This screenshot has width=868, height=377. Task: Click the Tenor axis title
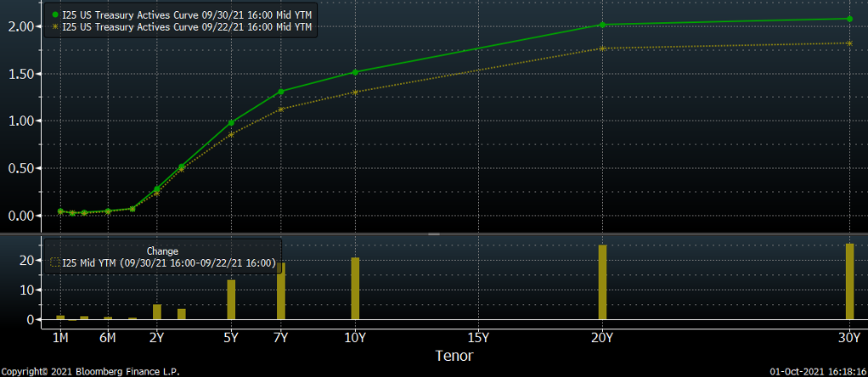(x=454, y=356)
